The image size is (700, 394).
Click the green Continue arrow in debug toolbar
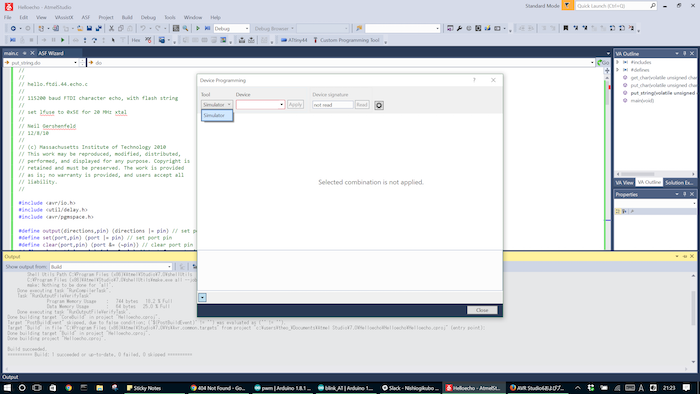tap(62, 40)
